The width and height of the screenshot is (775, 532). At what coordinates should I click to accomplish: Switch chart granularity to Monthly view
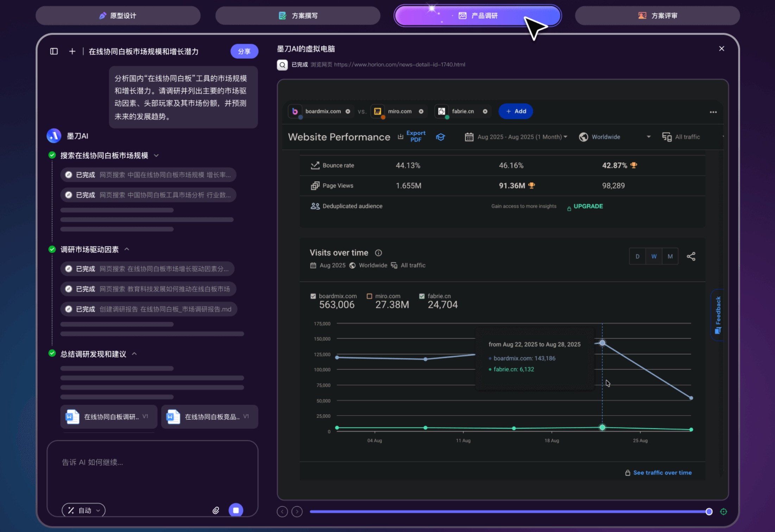click(x=670, y=256)
